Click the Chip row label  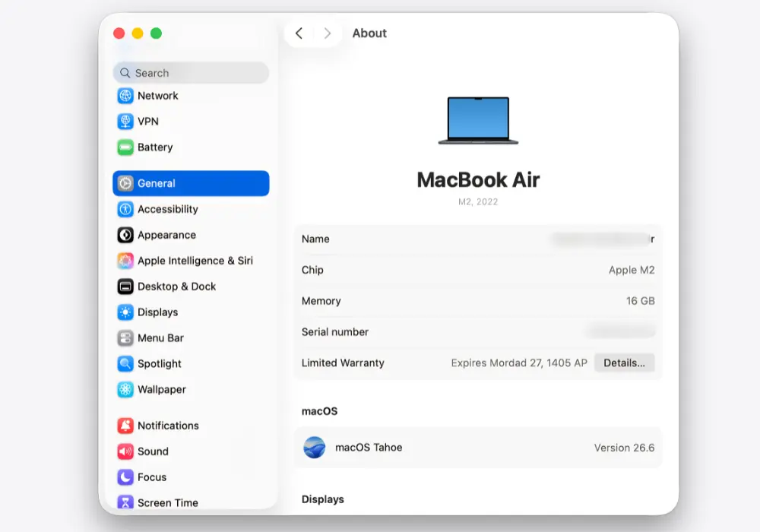point(312,270)
